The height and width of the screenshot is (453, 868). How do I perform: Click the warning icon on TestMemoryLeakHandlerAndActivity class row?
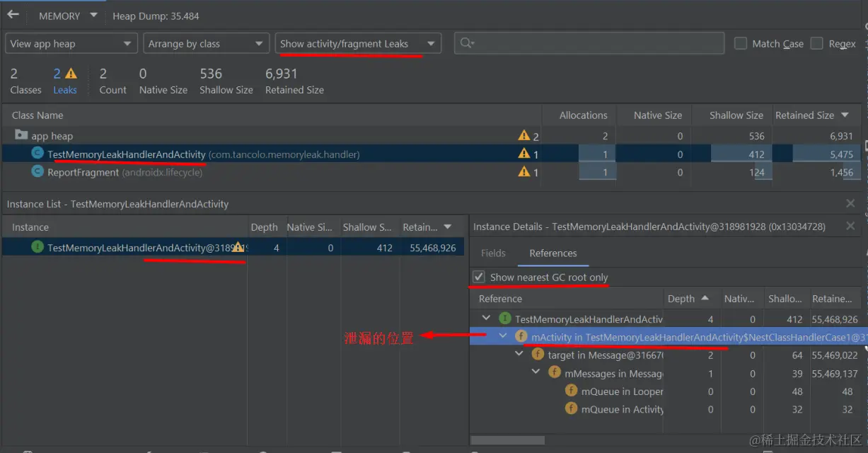524,154
